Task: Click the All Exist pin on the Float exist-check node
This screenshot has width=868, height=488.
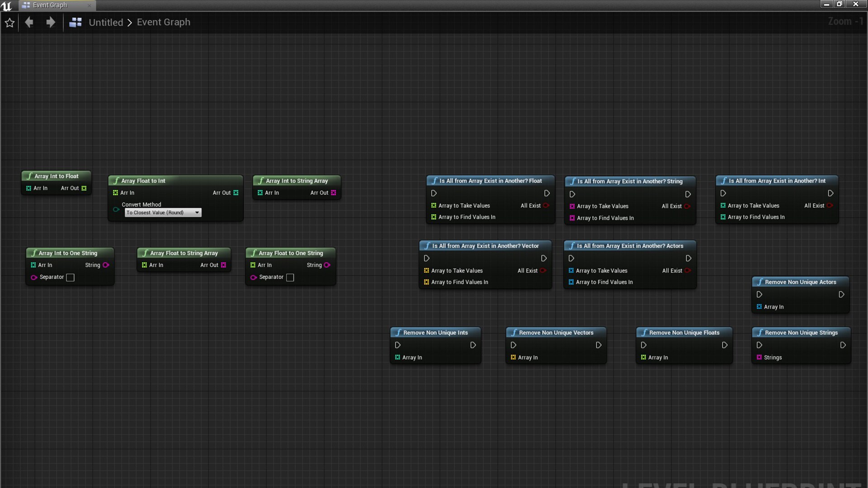Action: tap(547, 205)
